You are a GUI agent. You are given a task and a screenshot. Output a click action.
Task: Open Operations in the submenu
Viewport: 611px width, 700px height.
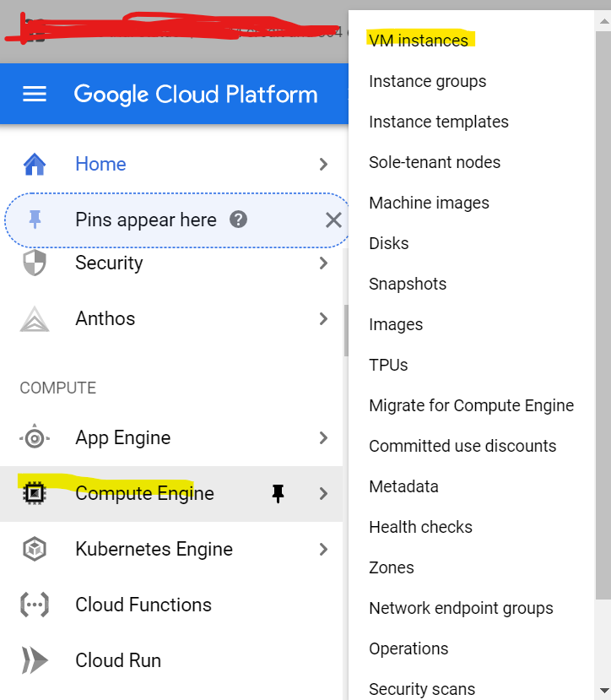[408, 649]
